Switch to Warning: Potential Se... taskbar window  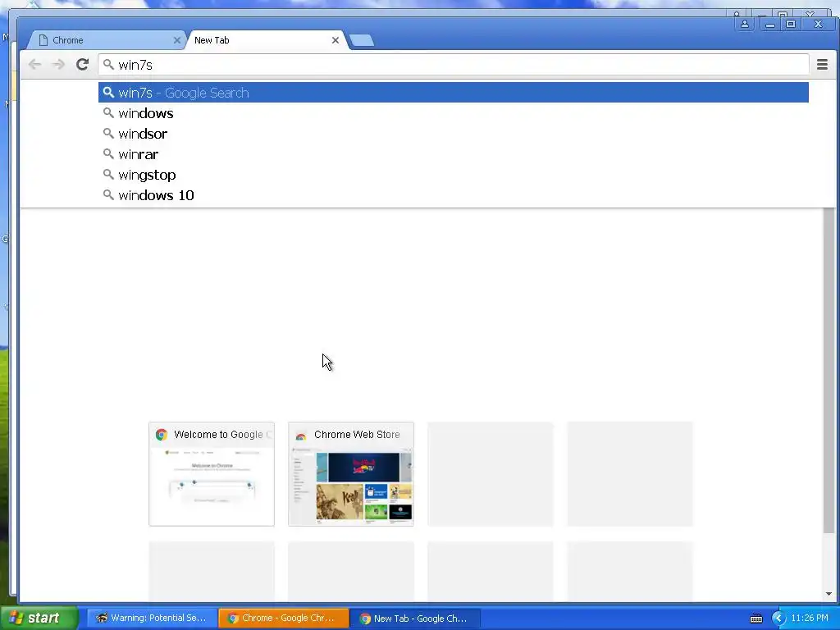[152, 619]
